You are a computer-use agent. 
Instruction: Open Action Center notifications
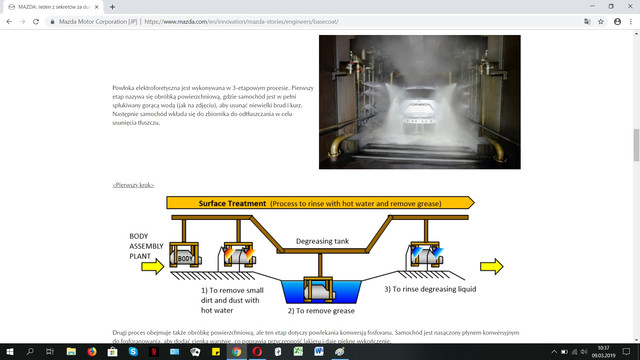click(x=626, y=351)
